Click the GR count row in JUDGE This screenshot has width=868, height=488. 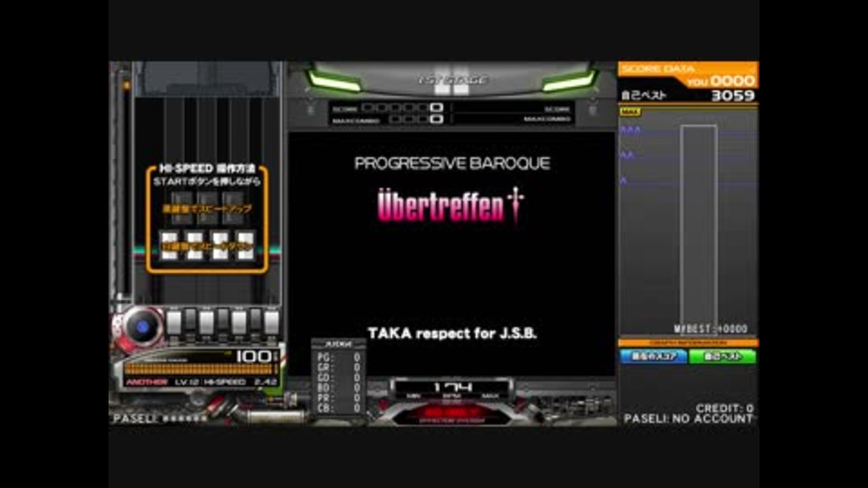(338, 368)
